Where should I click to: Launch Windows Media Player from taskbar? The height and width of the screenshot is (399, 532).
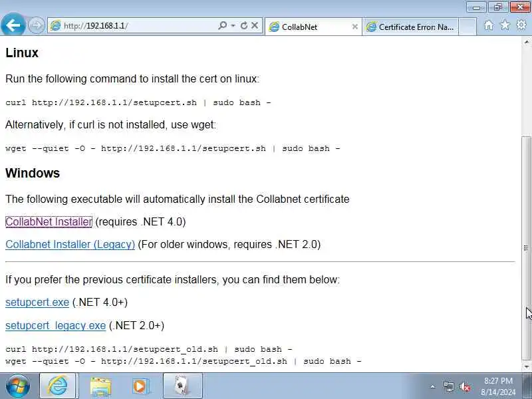140,386
